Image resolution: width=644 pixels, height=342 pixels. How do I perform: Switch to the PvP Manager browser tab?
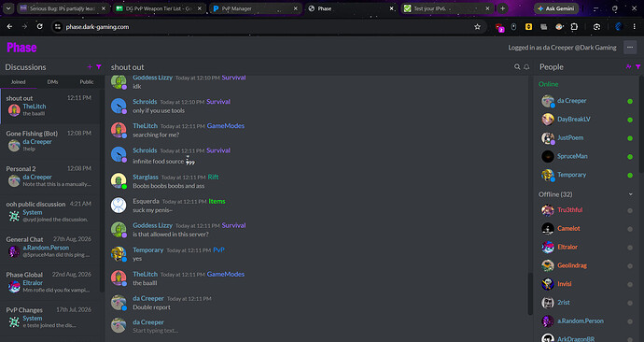(256, 8)
